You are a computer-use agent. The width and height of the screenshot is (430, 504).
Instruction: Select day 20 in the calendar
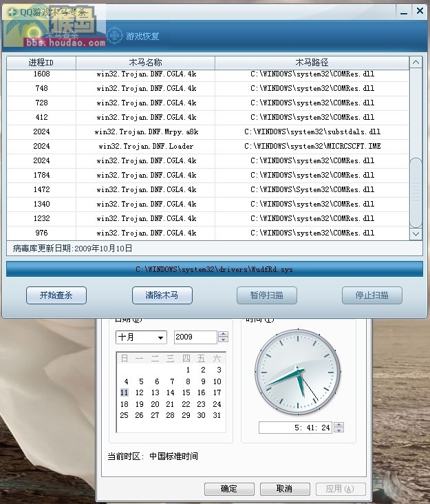click(155, 404)
